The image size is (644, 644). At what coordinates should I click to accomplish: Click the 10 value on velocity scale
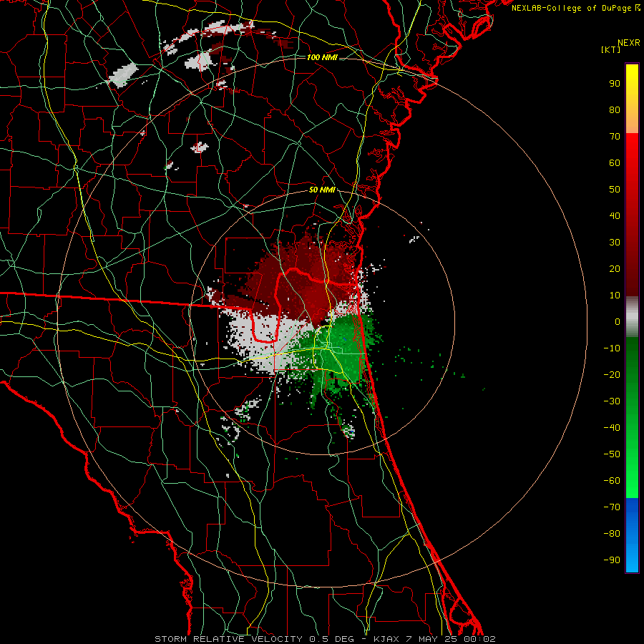coord(615,296)
